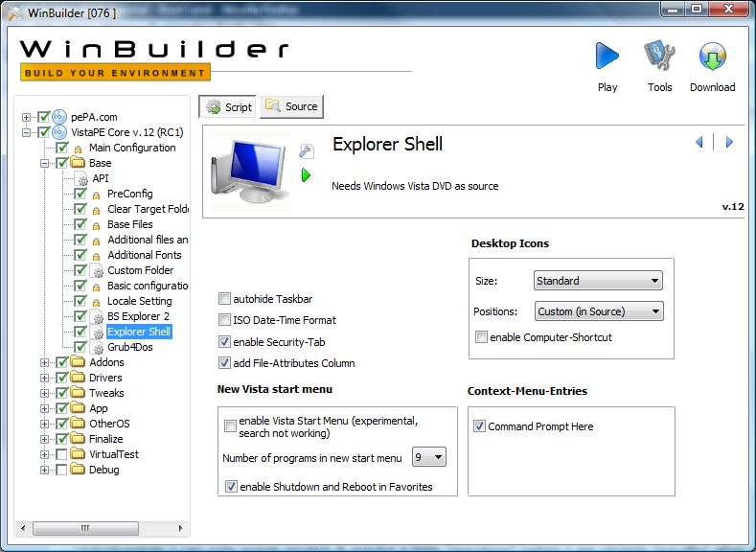
Task: Click the App folder icon
Action: 78,408
